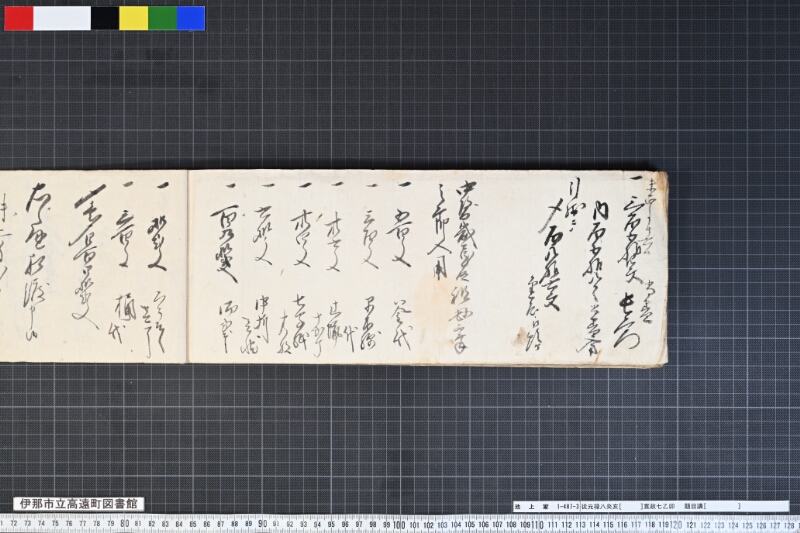Image resolution: width=800 pixels, height=533 pixels.
Task: Click the black color chart patch
Action: coord(105,18)
